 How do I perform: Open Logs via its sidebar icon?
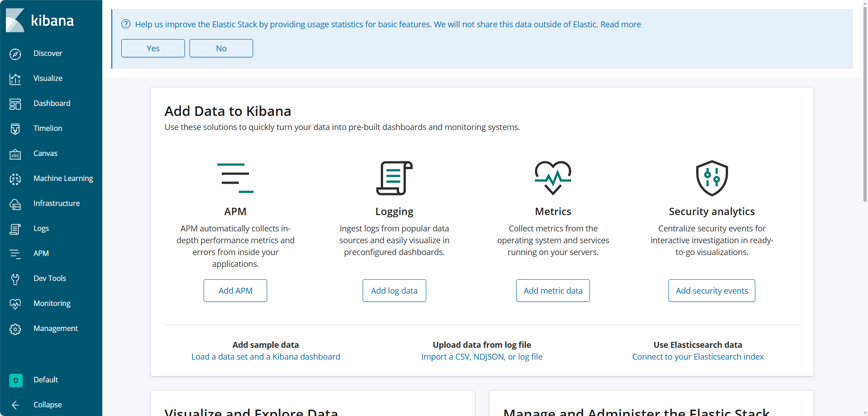[x=15, y=229]
